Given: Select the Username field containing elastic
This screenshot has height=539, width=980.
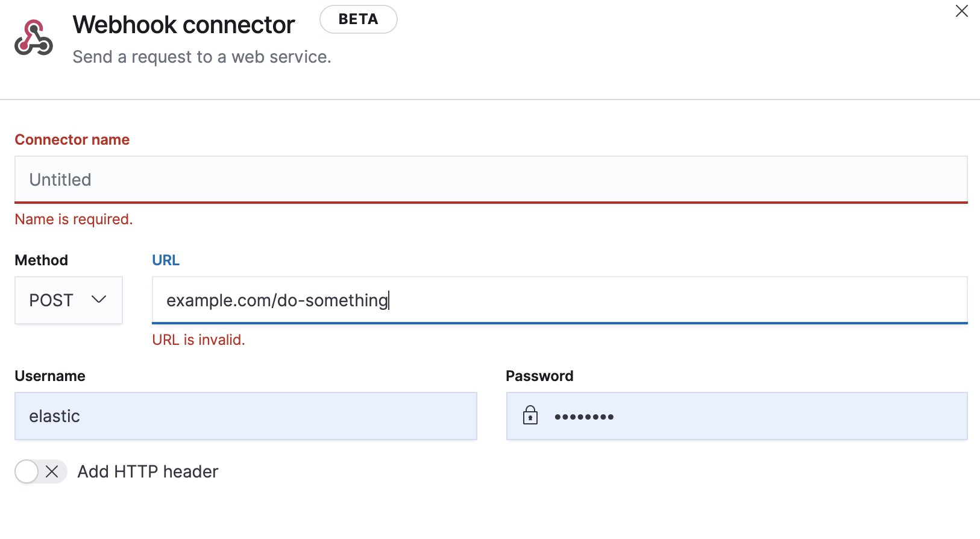Looking at the screenshot, I should click(x=245, y=416).
